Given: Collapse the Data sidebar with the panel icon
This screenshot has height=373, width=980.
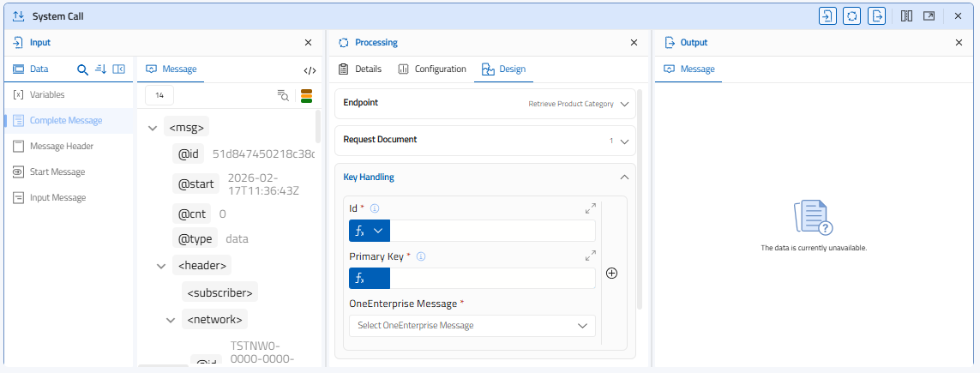Looking at the screenshot, I should click(x=119, y=69).
